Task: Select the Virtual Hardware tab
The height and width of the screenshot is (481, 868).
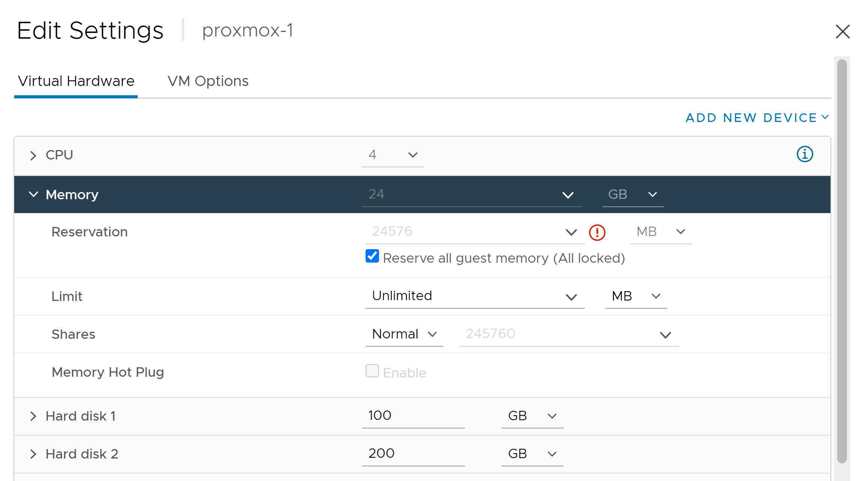Action: [x=76, y=81]
